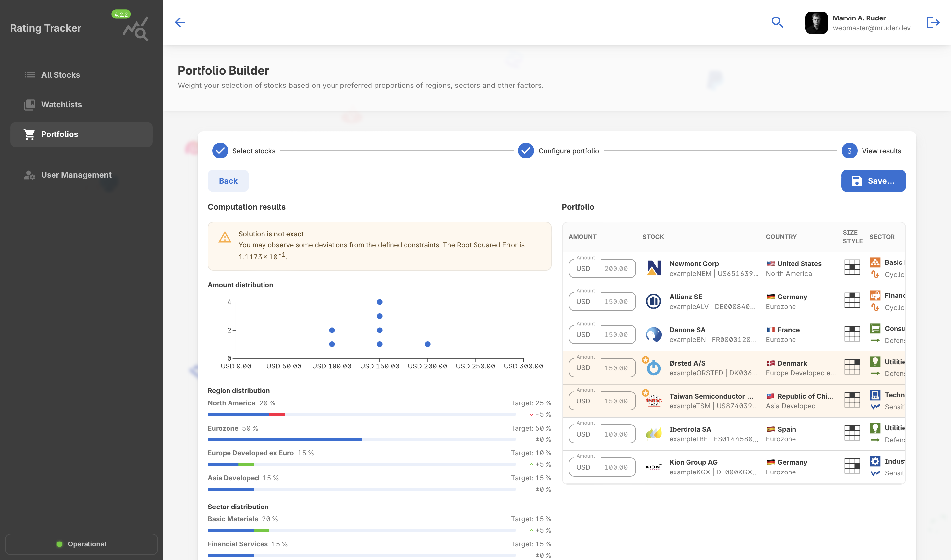Click the Utilities sector icon for Iberdrola
This screenshot has width=951, height=560.
coord(875,428)
